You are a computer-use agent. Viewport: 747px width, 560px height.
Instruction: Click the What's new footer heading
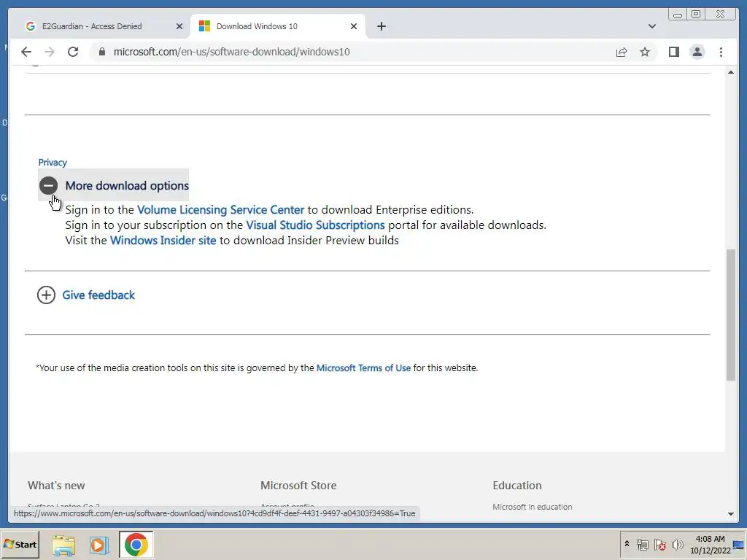pos(56,485)
